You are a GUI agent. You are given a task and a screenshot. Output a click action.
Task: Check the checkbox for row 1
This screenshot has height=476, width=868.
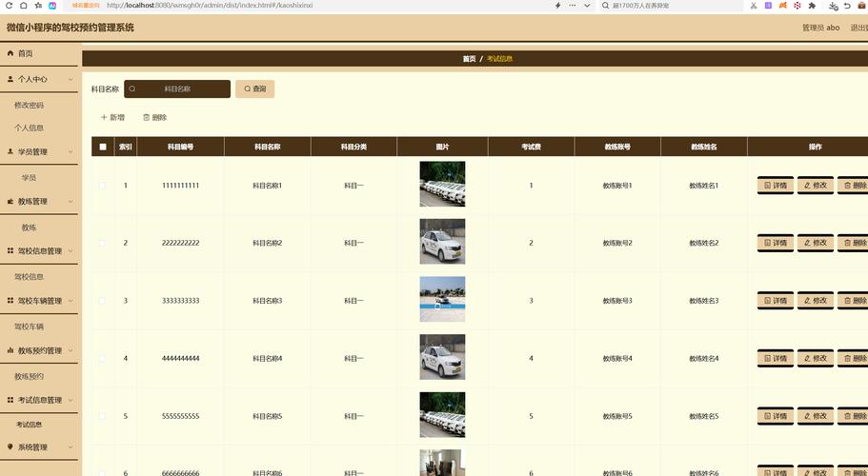click(x=103, y=186)
